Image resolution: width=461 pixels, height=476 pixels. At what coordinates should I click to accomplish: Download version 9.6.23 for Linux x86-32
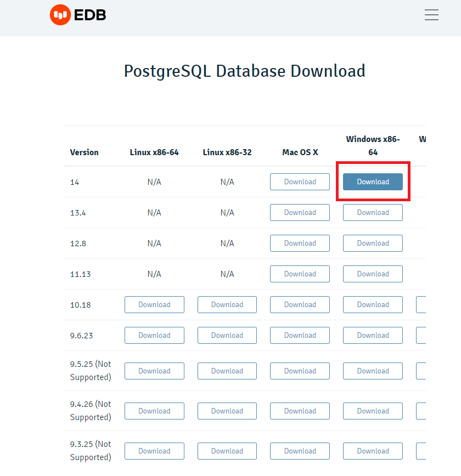coord(227,335)
